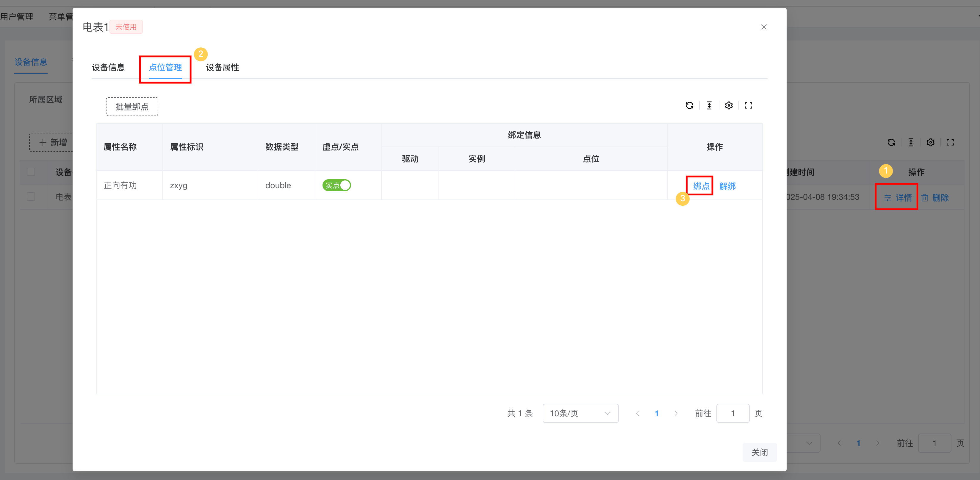Toggle fullscreen in the background table
The image size is (980, 480).
point(950,142)
